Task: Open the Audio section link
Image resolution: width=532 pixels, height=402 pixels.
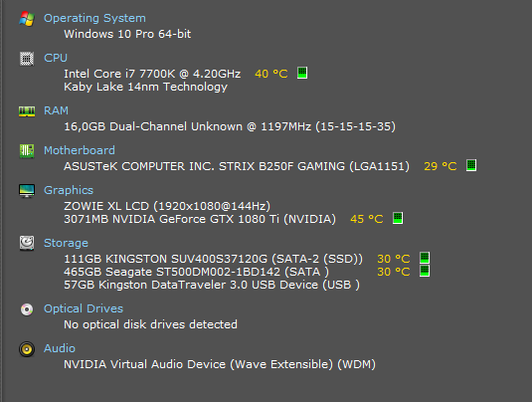Action: click(x=60, y=348)
